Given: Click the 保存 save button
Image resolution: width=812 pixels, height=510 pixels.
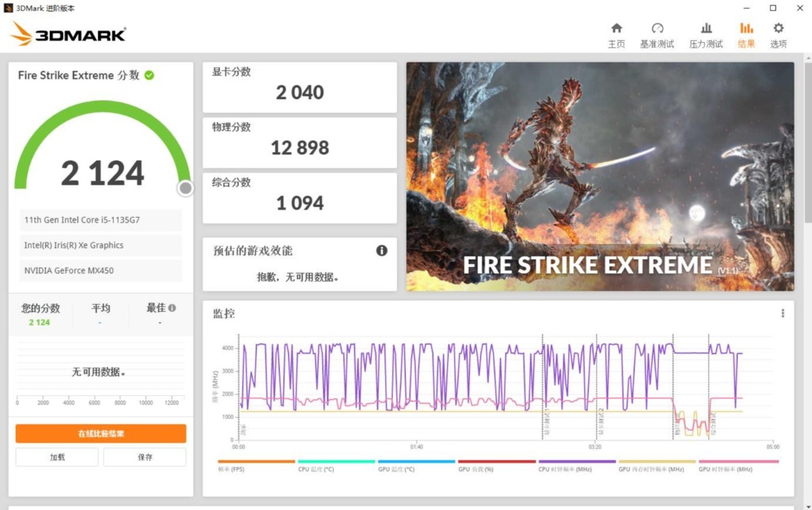Looking at the screenshot, I should [x=144, y=457].
